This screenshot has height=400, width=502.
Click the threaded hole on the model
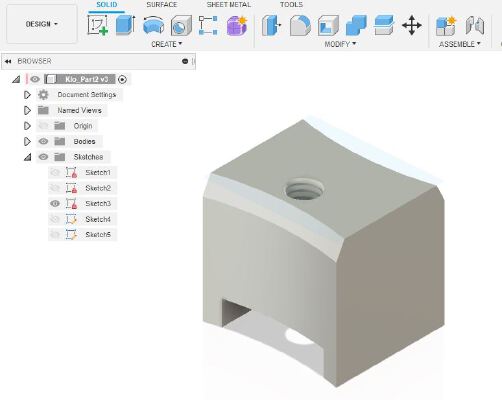pyautogui.click(x=304, y=190)
